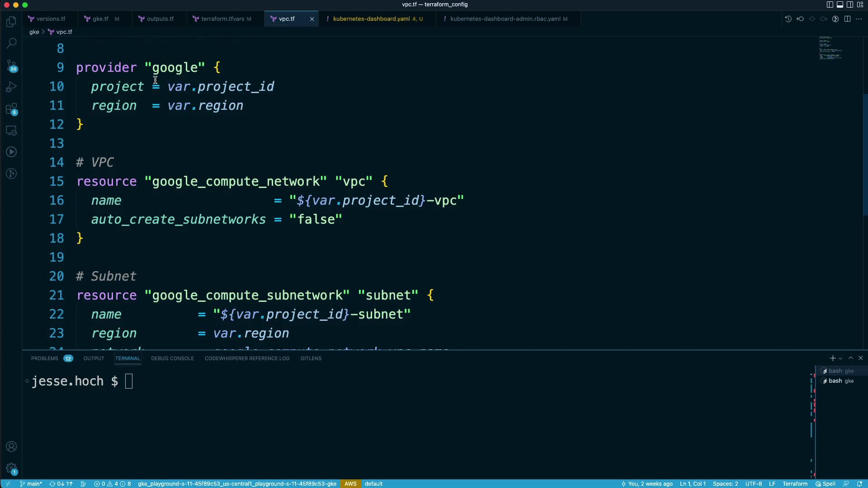
Task: Open Source Control view with 20 changes
Action: coord(11,66)
